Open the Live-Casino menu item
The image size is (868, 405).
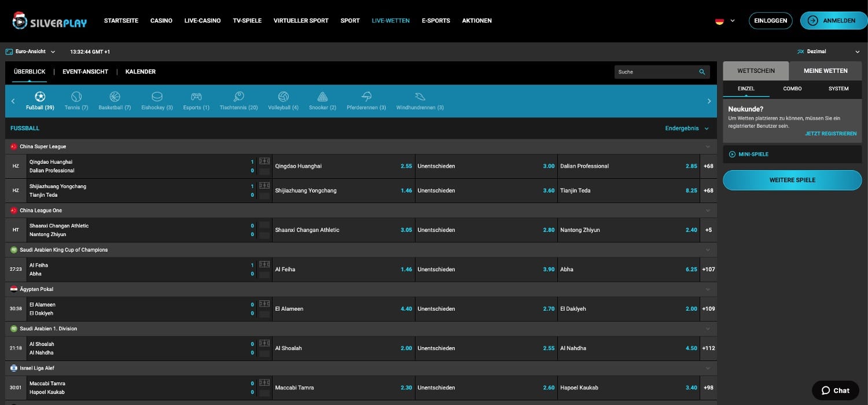pyautogui.click(x=203, y=21)
